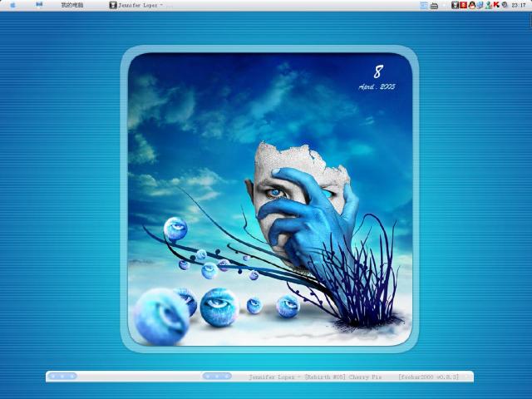
Task: Click left pill-shaped control on player bar
Action: click(62, 376)
